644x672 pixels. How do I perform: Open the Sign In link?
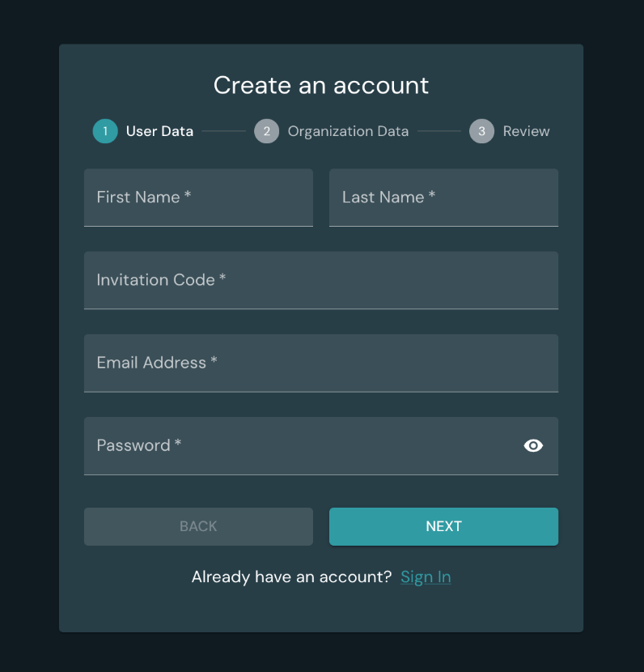pos(426,576)
